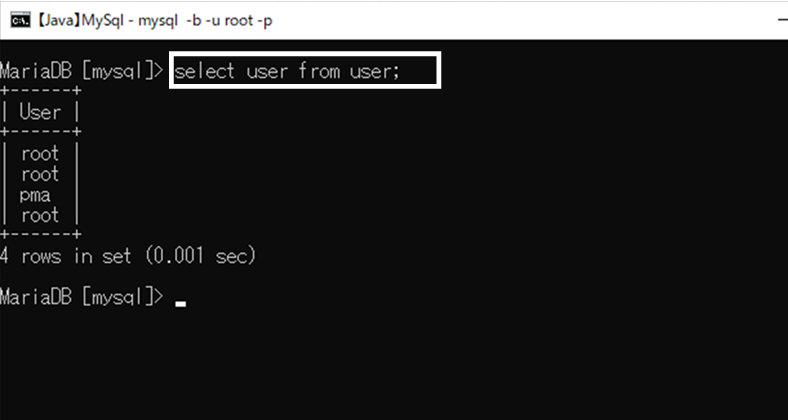
Task: Click the word "from" in the SQL command
Action: point(319,71)
